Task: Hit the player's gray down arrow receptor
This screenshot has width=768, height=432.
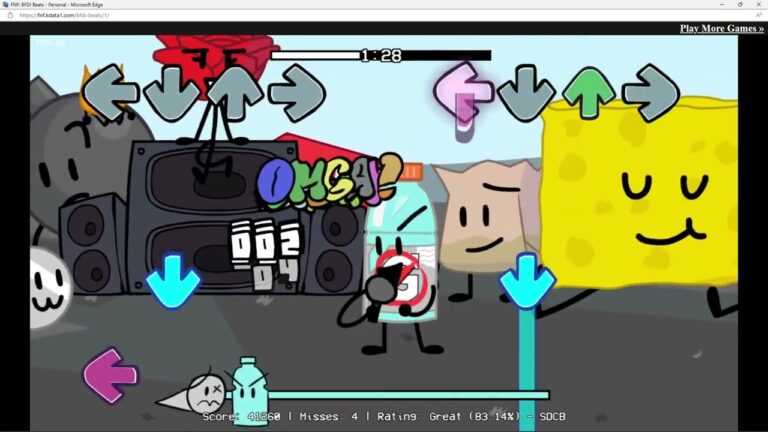Action: (x=526, y=94)
